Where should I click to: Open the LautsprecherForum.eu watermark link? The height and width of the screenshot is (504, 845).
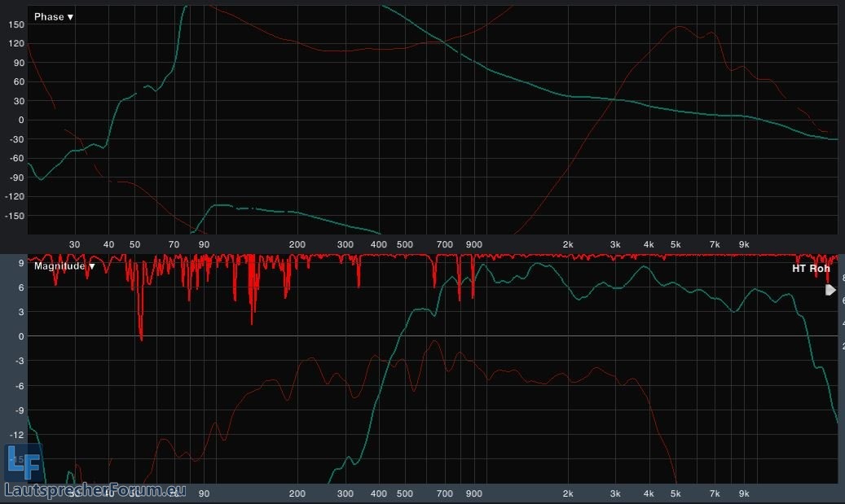[95, 490]
